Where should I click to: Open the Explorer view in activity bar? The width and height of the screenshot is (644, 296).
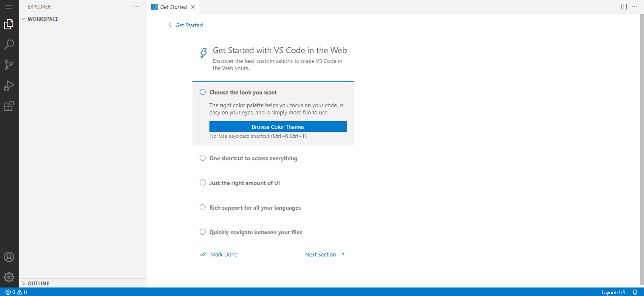click(9, 24)
